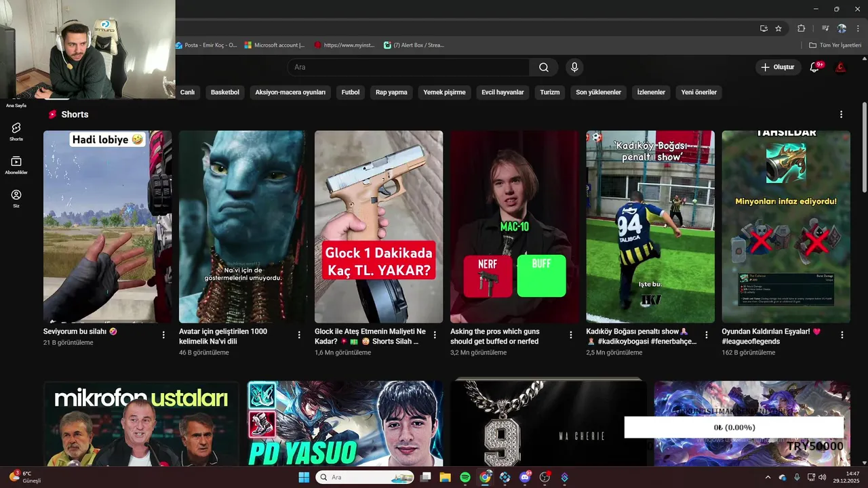Start voice search with the microphone icon
Screen dimensions: 868x488
pos(574,67)
